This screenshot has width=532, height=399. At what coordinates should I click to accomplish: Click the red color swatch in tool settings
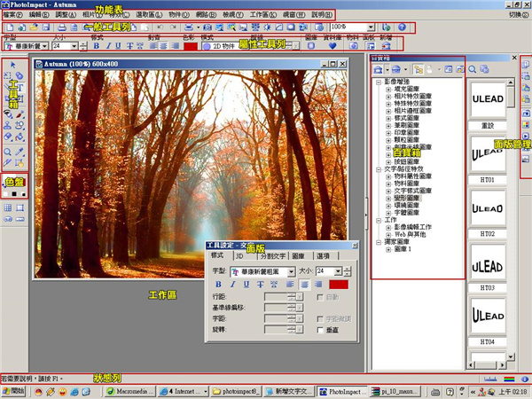(339, 285)
